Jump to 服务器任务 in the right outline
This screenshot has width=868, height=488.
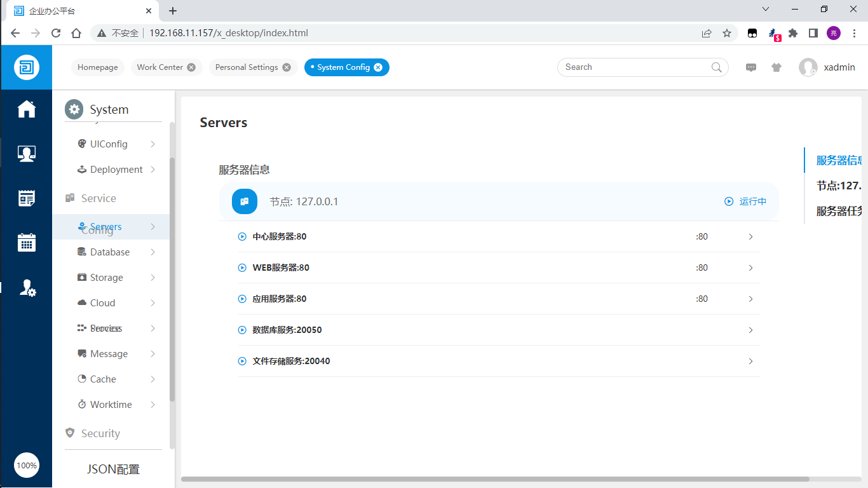click(839, 211)
